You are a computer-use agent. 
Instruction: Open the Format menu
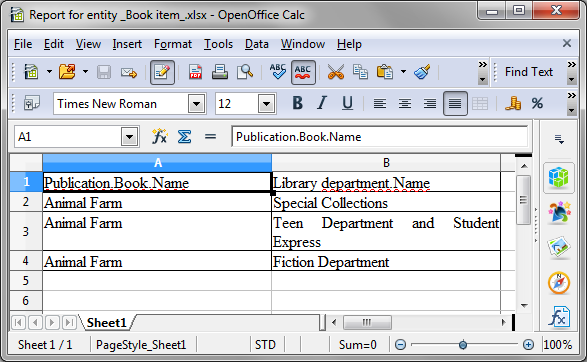click(173, 44)
